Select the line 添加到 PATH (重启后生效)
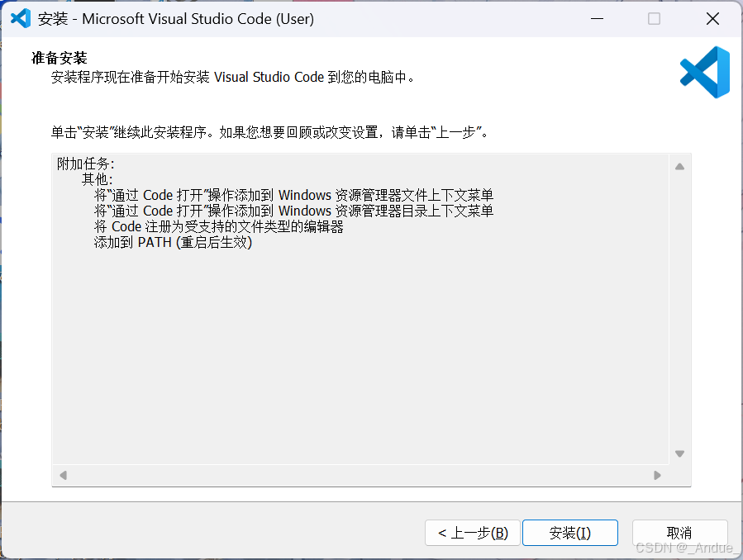This screenshot has width=743, height=560. click(x=173, y=242)
